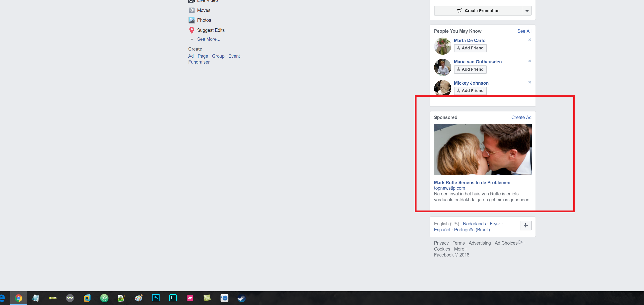This screenshot has height=305, width=644.
Task: Dismiss Mickey Johnson suggestion
Action: 530,82
